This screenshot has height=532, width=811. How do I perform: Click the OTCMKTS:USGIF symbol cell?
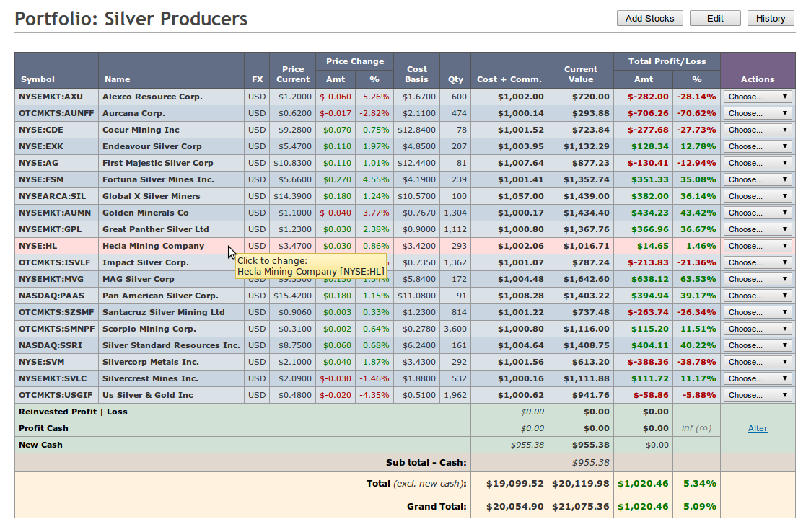click(56, 395)
